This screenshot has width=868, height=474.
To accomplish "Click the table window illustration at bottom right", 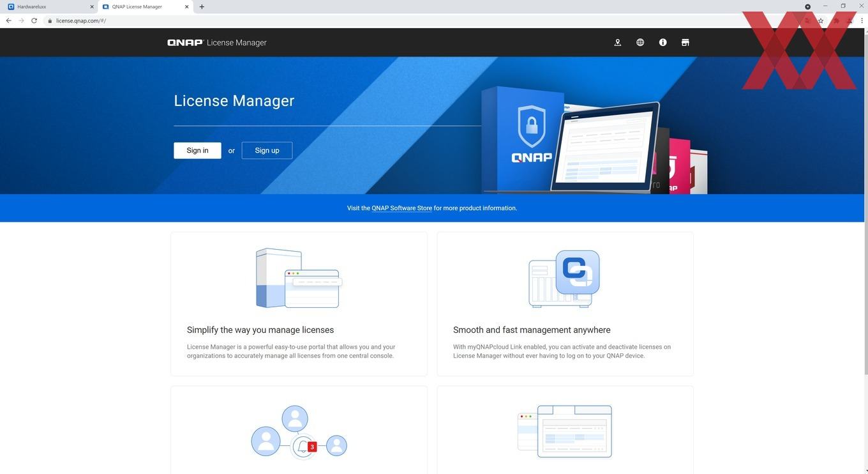I will click(x=565, y=431).
